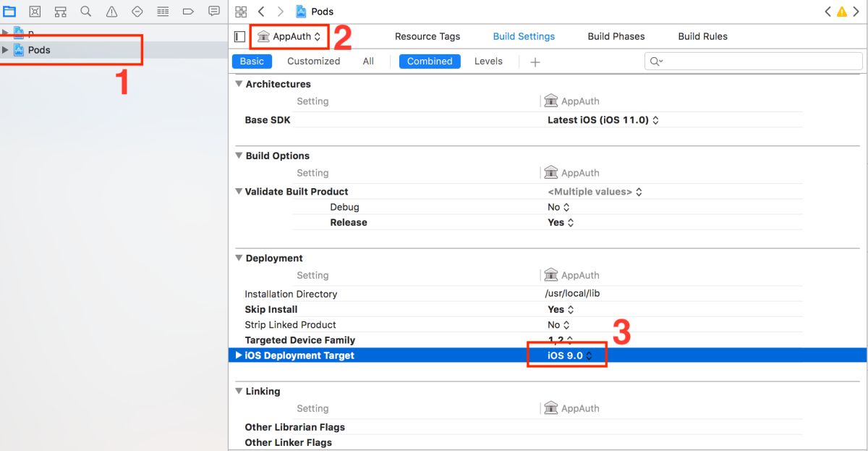This screenshot has height=451, width=868.
Task: Open the Find navigator magnifier icon
Action: tap(86, 12)
